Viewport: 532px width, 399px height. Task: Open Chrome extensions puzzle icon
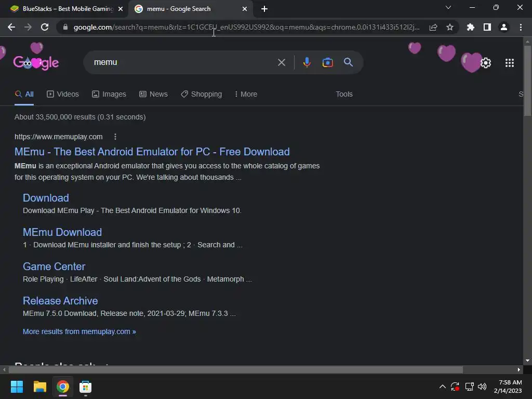point(471,27)
